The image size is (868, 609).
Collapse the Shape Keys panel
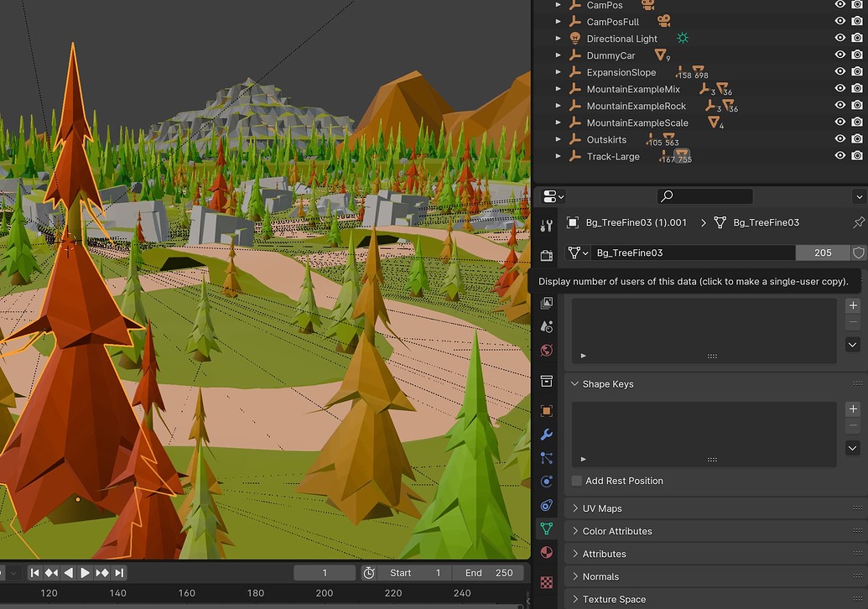(x=574, y=383)
